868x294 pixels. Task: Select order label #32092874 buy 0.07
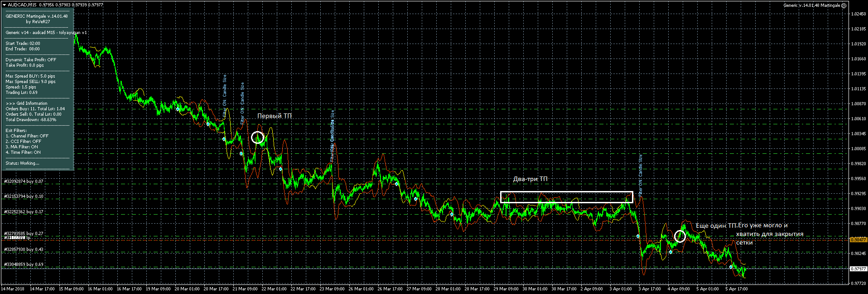click(24, 181)
